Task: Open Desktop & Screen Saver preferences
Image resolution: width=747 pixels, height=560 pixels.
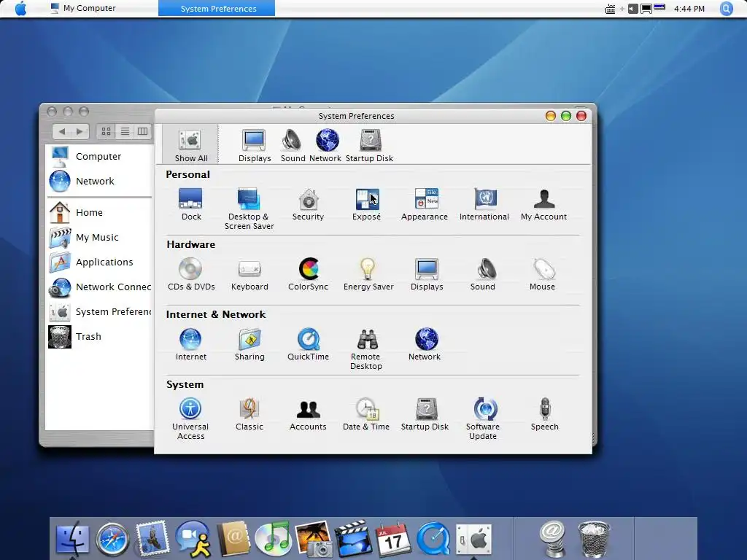Action: pyautogui.click(x=249, y=209)
